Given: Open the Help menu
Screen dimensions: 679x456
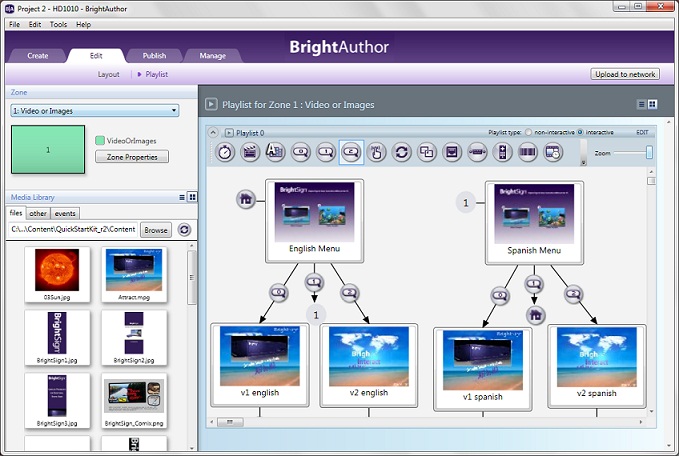Looking at the screenshot, I should tap(83, 24).
